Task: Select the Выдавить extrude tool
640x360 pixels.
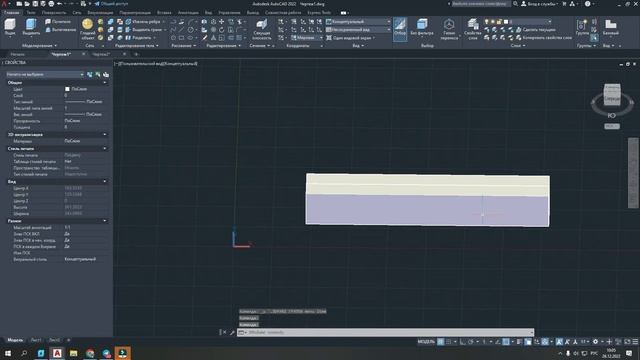Action: pos(31,27)
